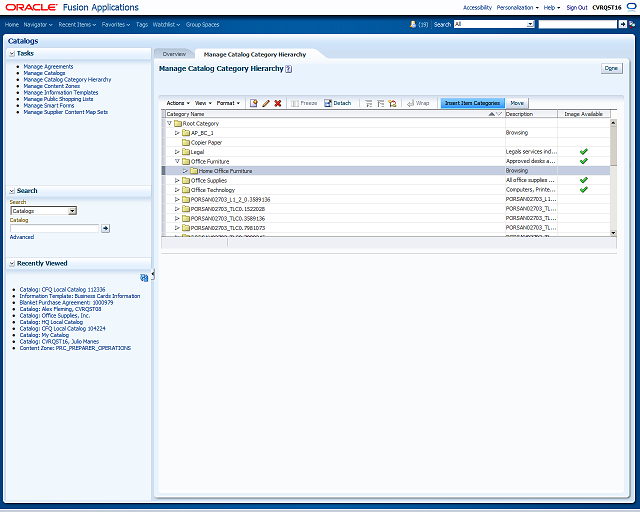640x512 pixels.
Task: Expand the AP_BC_1 category node
Action: 177,133
